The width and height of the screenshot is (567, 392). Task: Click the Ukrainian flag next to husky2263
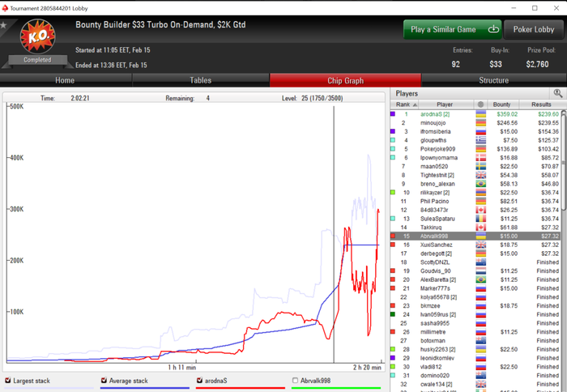[480, 349]
